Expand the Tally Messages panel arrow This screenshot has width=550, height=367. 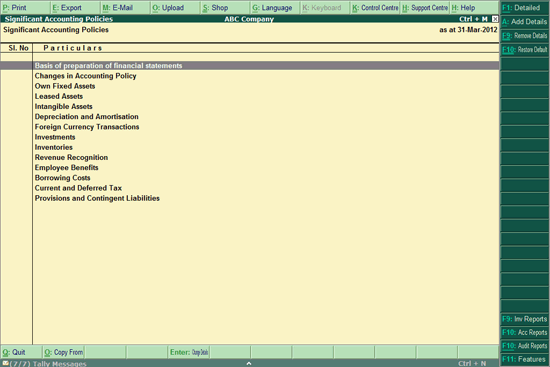pos(249,363)
